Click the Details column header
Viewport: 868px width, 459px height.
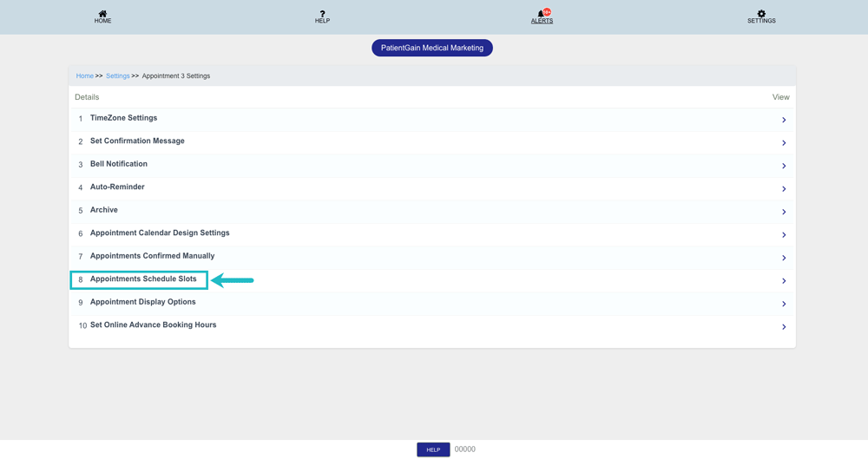click(87, 97)
